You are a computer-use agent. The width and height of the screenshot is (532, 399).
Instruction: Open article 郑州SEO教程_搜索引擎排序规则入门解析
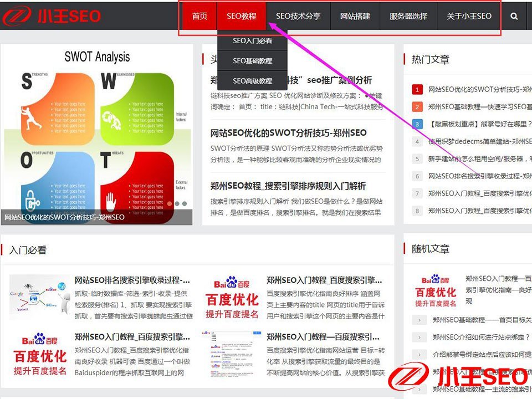[x=288, y=186]
